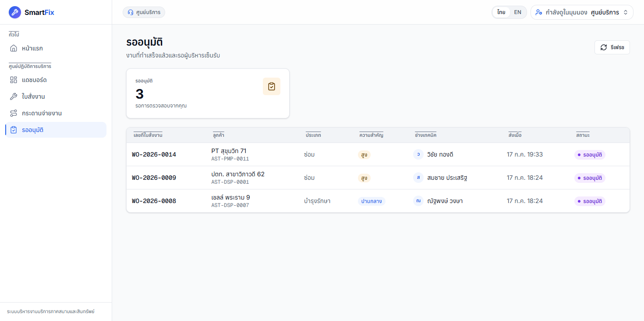Switch language to ไทย

click(x=501, y=12)
